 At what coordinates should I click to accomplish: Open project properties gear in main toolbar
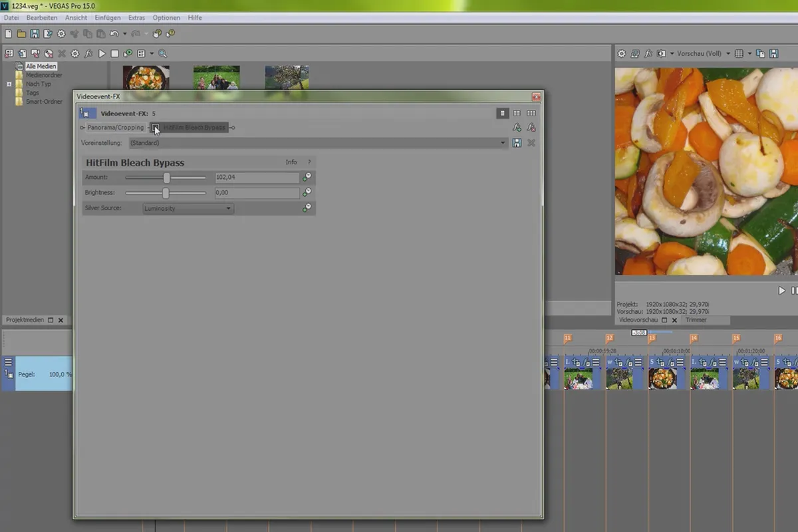61,33
